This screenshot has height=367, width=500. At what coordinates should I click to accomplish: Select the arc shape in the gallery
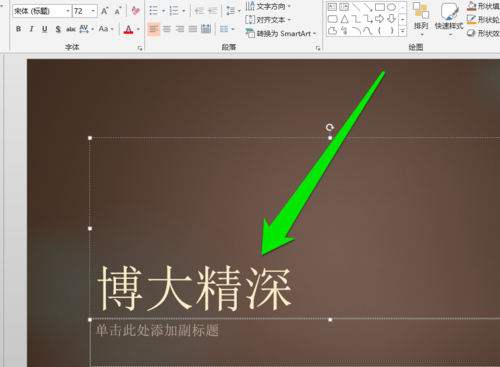coord(356,31)
